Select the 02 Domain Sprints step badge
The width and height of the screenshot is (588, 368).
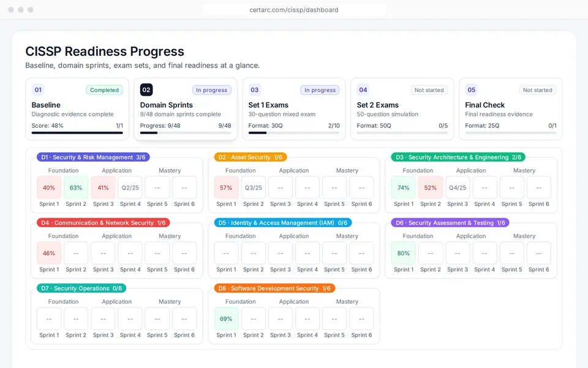coord(146,90)
